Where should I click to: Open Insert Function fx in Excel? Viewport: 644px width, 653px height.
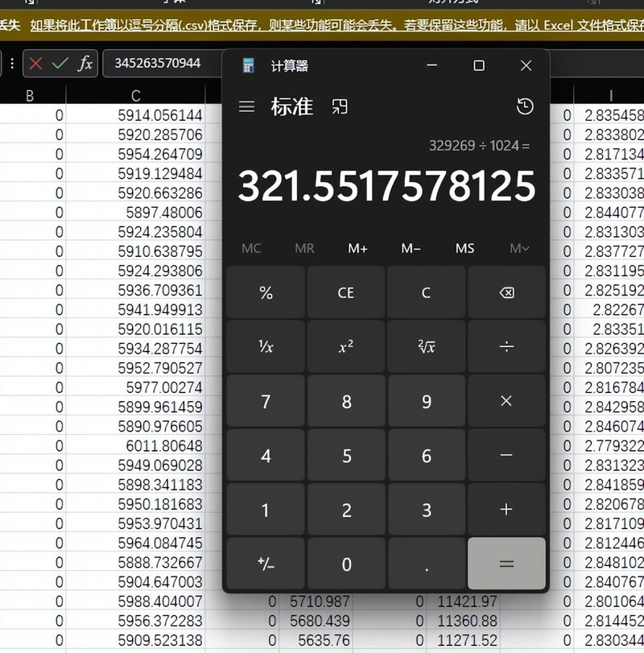point(85,64)
